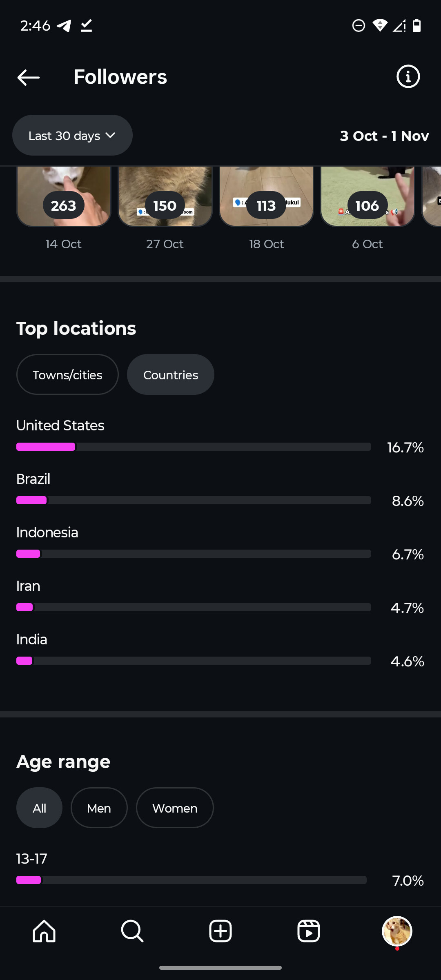Open the profile avatar icon

point(397,931)
